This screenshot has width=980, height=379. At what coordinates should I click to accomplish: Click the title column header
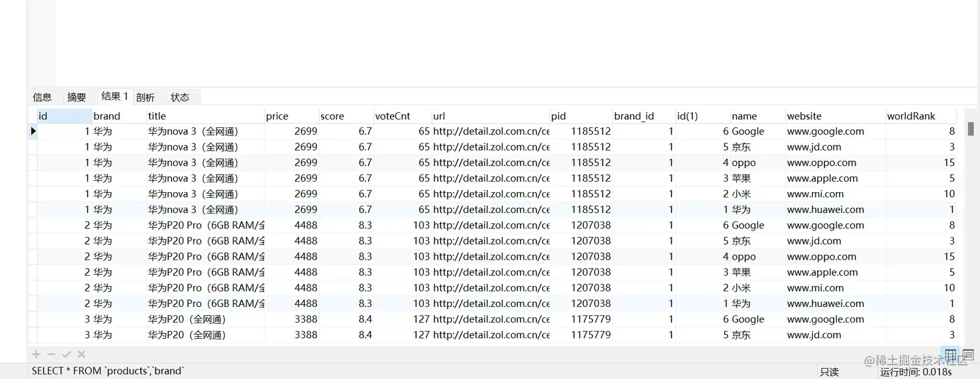205,116
